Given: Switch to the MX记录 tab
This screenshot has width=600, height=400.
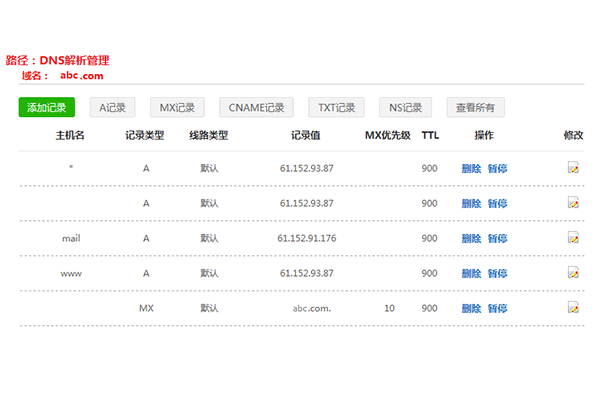Looking at the screenshot, I should (x=177, y=107).
